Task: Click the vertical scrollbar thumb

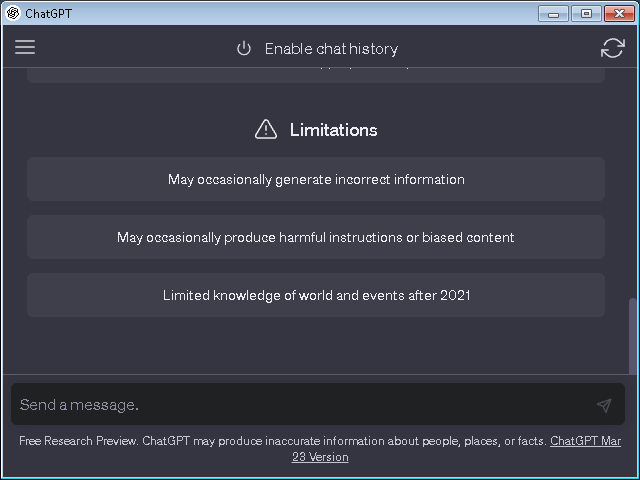Action: click(632, 336)
